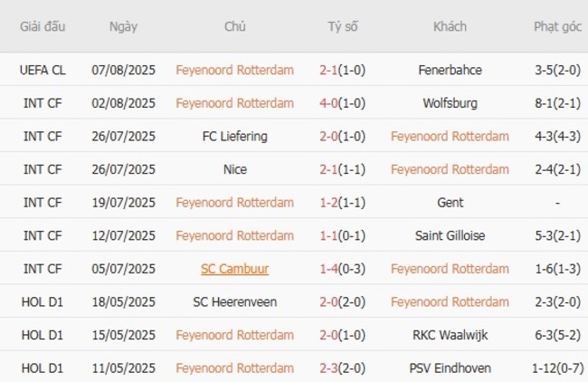588x382 pixels.
Task: Click the 2-3(2-0) score against PSV Eindhoven
Action: (x=343, y=368)
